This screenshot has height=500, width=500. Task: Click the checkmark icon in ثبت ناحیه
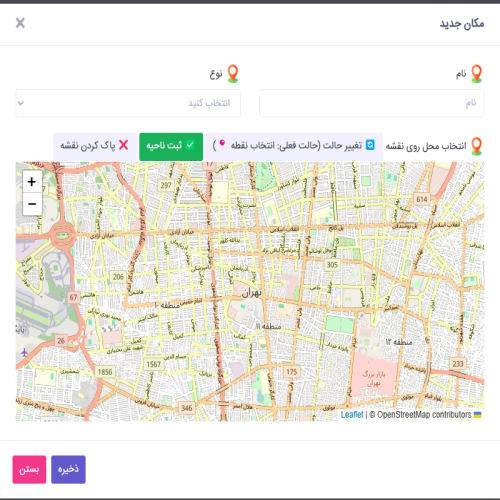190,145
